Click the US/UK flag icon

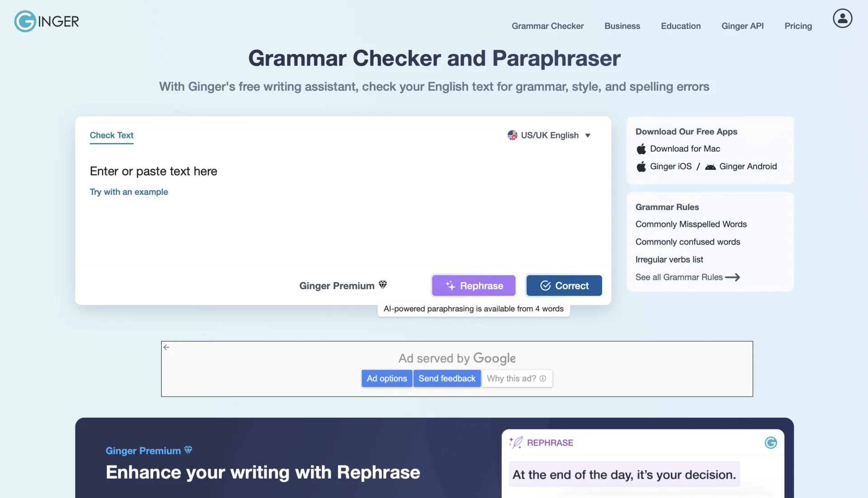pyautogui.click(x=512, y=135)
